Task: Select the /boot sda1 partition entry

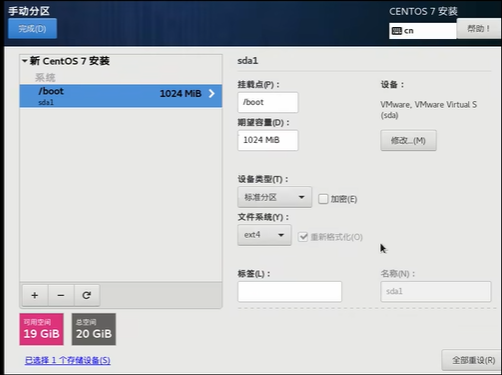Action: [121, 96]
